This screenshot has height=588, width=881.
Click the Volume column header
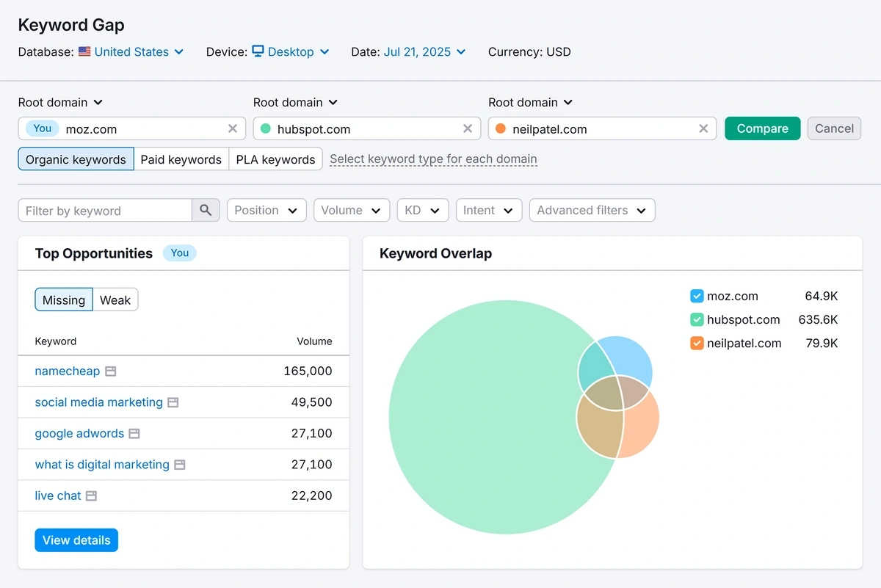314,341
